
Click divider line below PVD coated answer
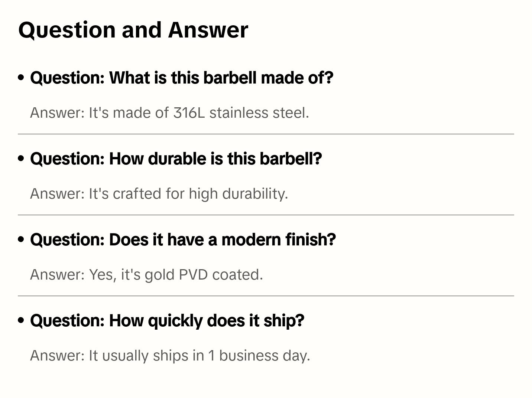(266, 296)
